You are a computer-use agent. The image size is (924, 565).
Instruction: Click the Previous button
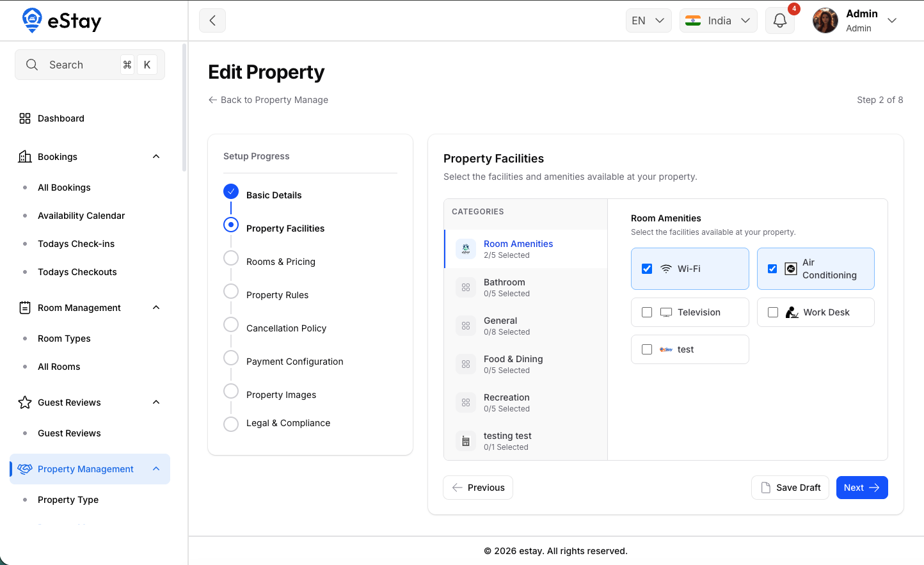[478, 488]
